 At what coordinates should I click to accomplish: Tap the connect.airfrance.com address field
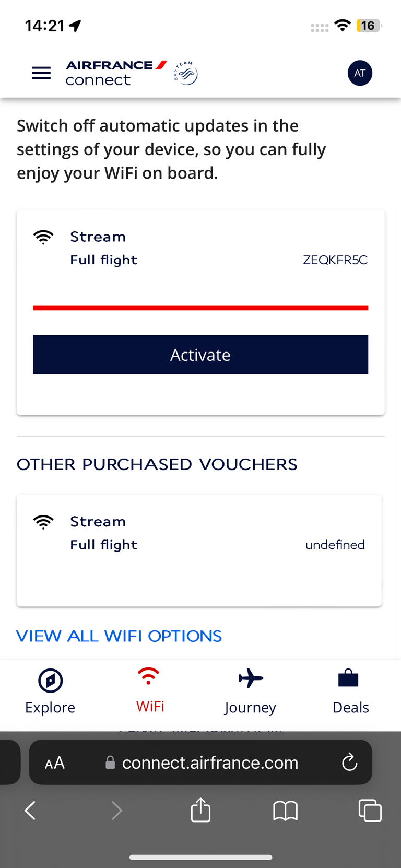coord(210,763)
